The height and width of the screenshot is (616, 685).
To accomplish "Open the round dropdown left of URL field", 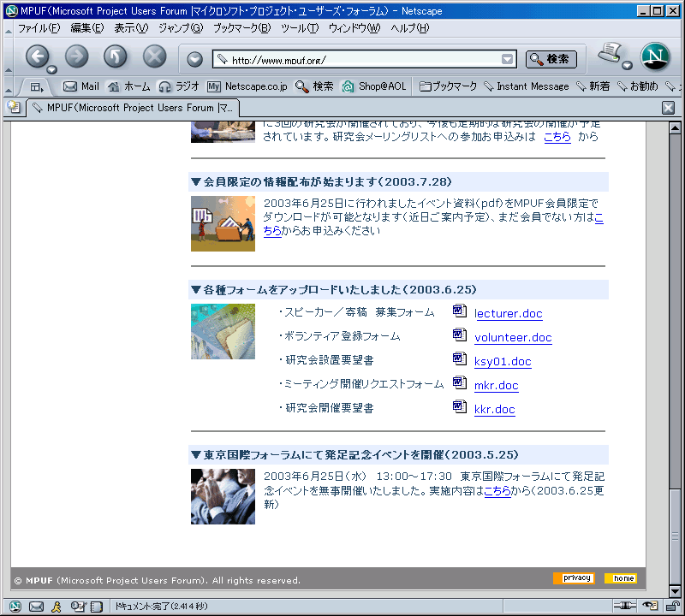I will coord(195,59).
